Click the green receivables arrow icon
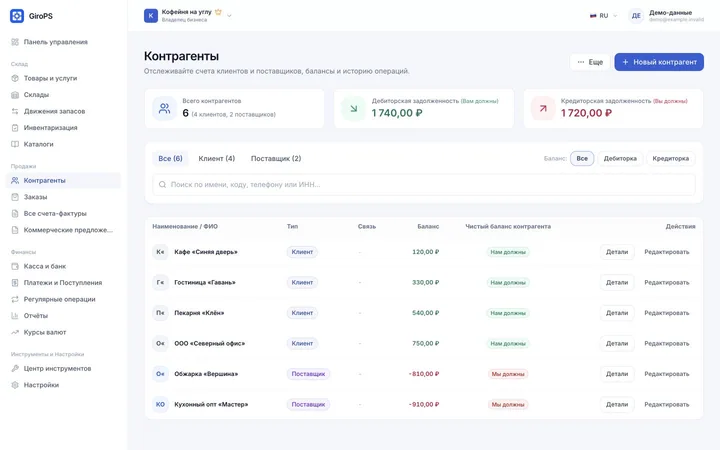 coord(354,109)
